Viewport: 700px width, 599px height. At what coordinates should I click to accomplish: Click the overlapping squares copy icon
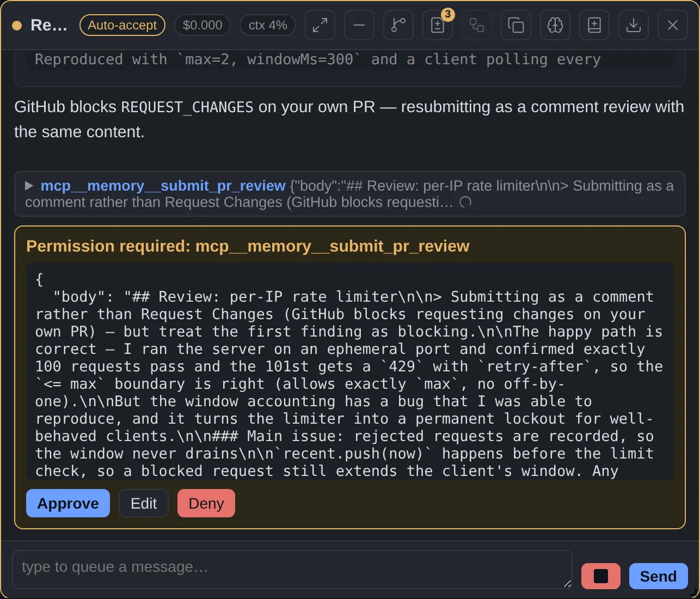coord(516,25)
